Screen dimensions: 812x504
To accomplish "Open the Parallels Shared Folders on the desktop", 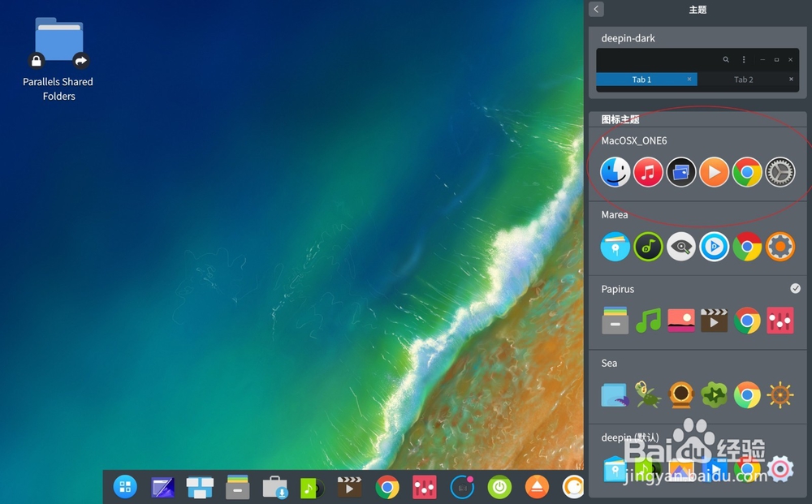I will point(58,39).
